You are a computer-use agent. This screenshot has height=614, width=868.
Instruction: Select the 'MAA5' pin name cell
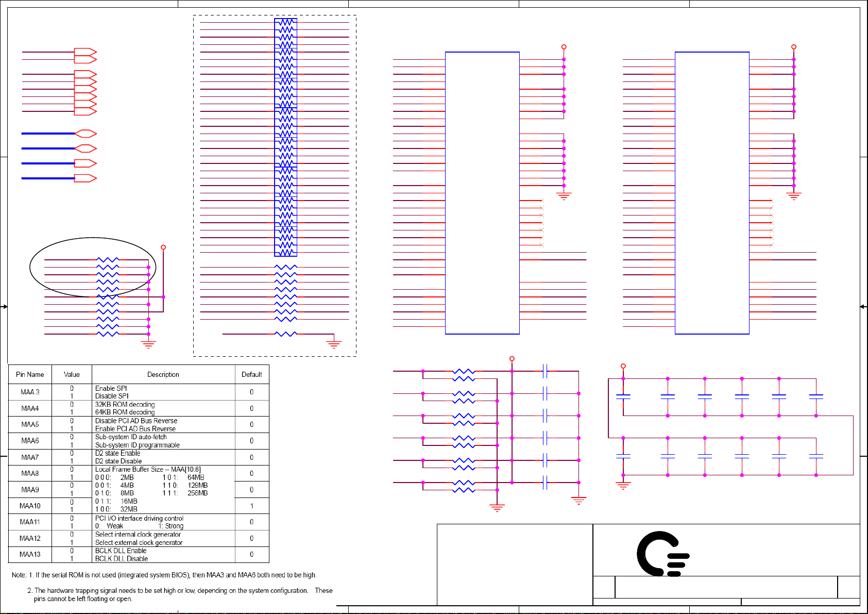click(x=30, y=425)
